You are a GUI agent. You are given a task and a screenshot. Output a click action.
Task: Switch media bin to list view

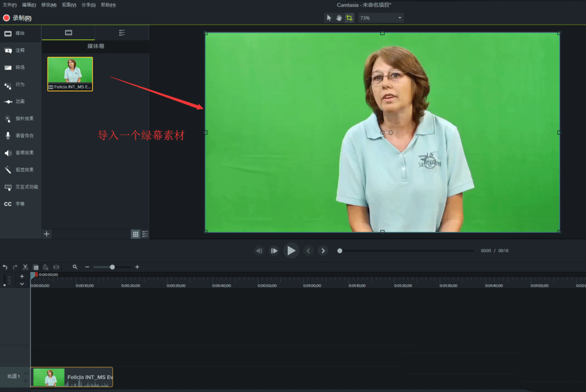point(144,234)
